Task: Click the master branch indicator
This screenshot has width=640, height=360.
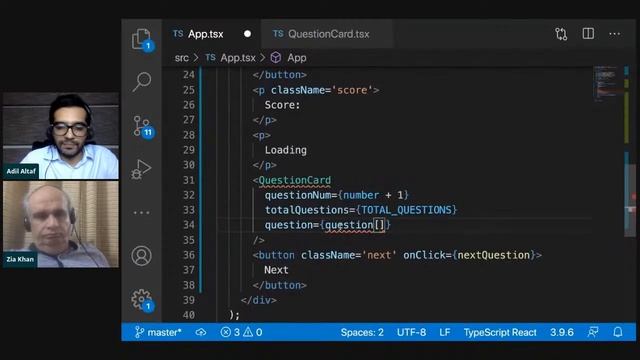Action: [x=158, y=332]
